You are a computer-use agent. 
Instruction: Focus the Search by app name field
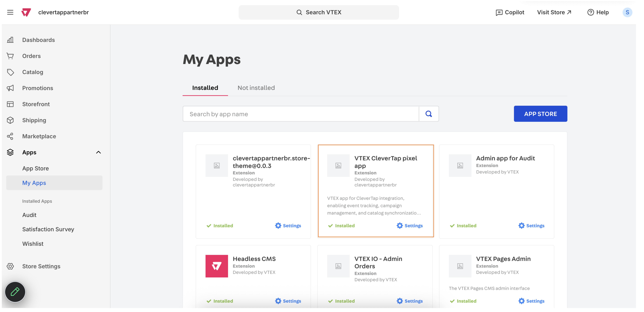[x=301, y=114]
